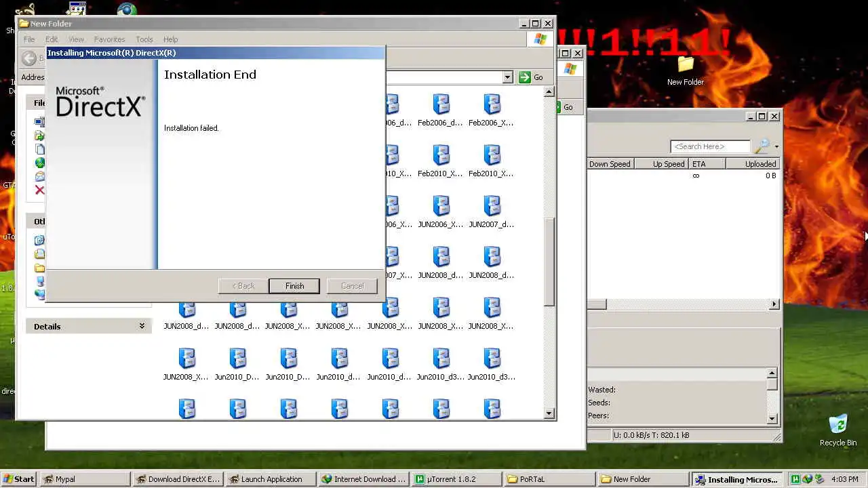Click the Publish to Web globe icon
The height and width of the screenshot is (488, 868).
click(x=40, y=163)
